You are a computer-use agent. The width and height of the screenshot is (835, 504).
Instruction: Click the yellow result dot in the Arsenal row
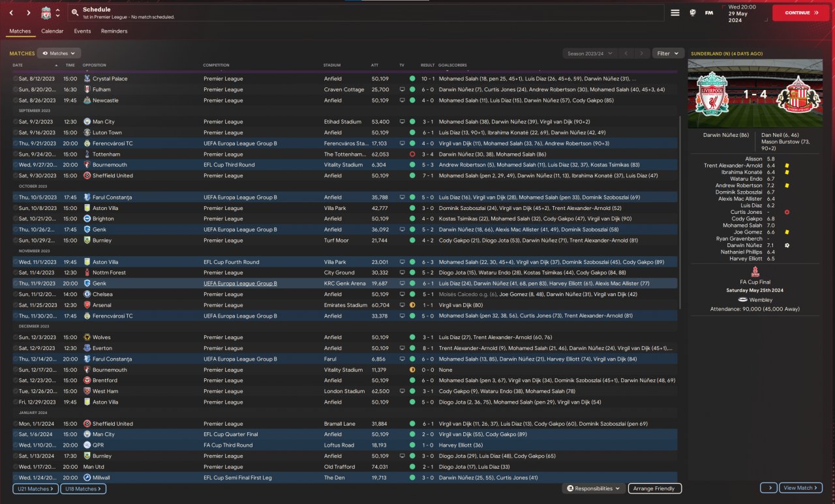tap(412, 304)
